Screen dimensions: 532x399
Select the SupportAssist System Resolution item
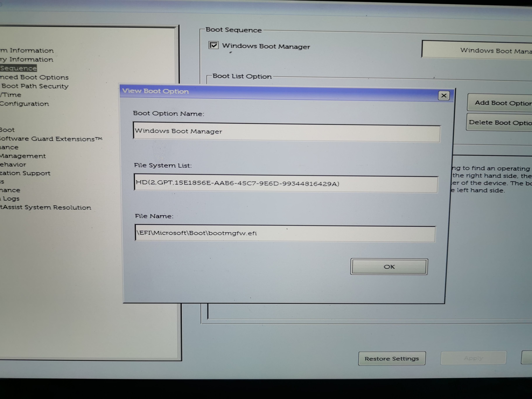pos(45,207)
